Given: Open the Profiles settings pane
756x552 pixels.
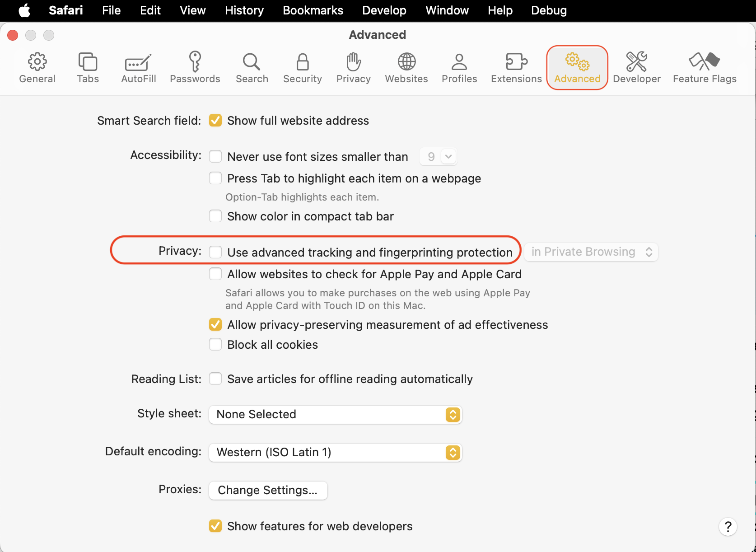Looking at the screenshot, I should [459, 68].
